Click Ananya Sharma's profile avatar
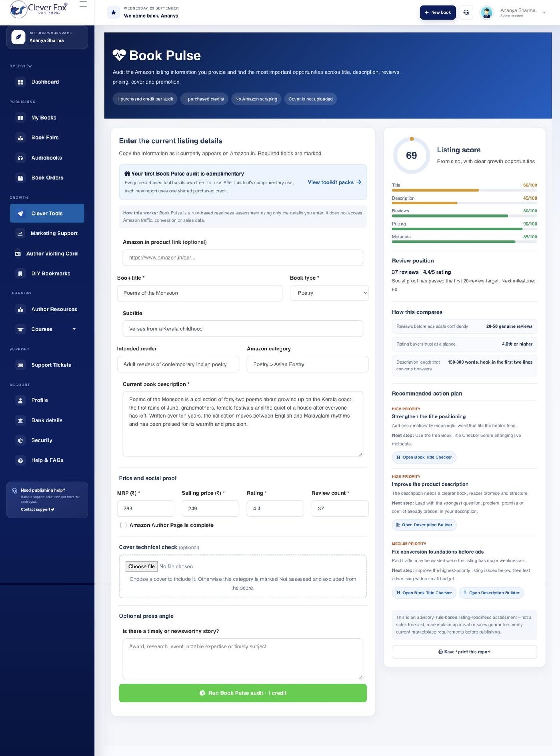560x756 pixels. [486, 12]
